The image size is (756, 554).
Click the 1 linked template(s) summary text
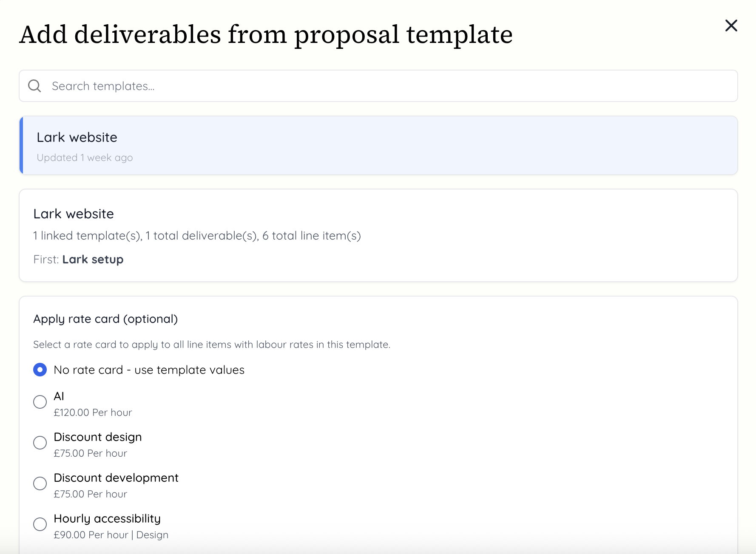pos(197,236)
